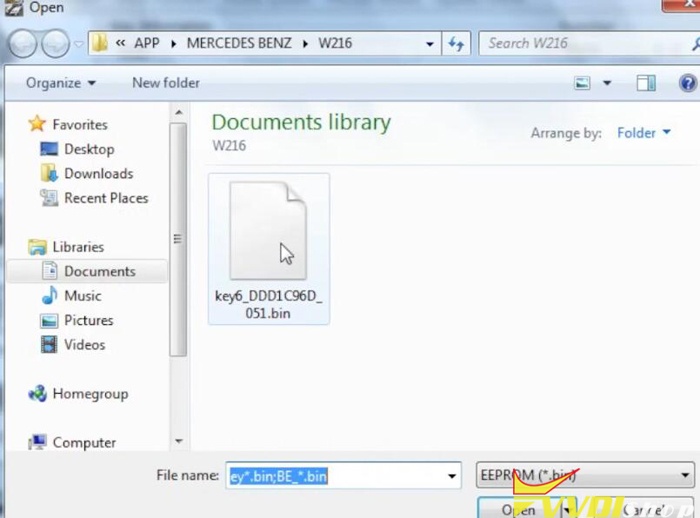Open the EEPROM (*.bin) file type dropdown
The height and width of the screenshot is (518, 700).
[x=585, y=476]
